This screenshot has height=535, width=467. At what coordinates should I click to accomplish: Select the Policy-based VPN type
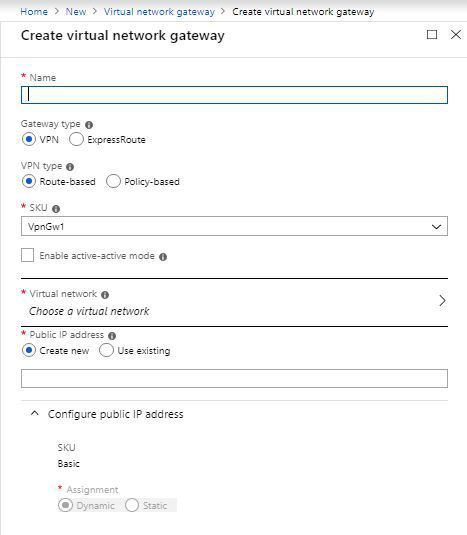click(113, 181)
